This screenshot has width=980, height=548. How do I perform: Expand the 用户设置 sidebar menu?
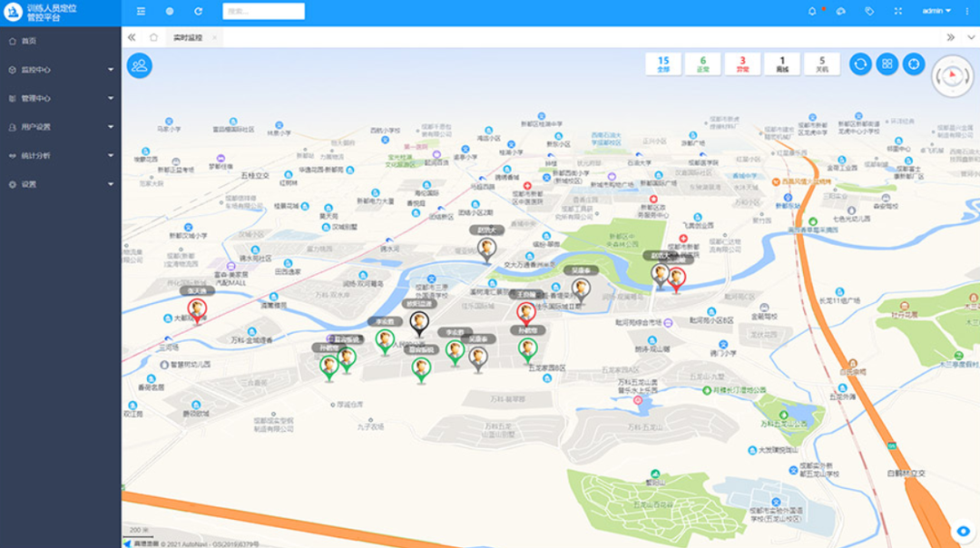click(61, 127)
